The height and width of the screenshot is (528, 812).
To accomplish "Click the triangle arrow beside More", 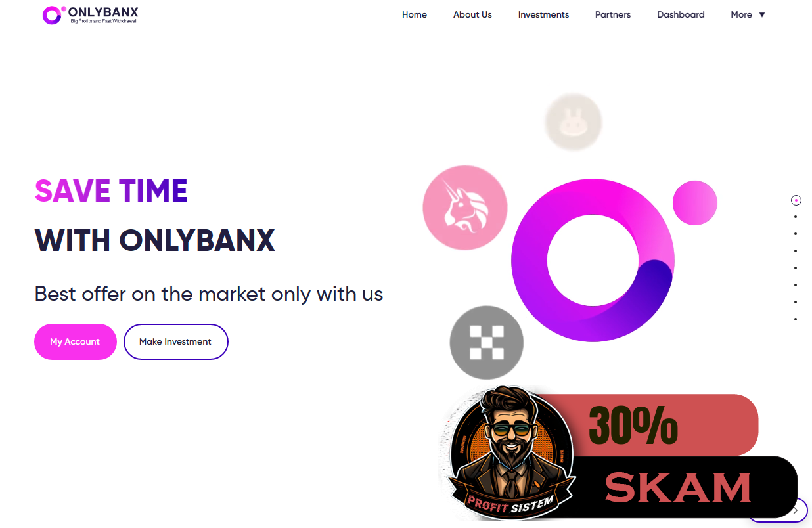I will 762,15.
